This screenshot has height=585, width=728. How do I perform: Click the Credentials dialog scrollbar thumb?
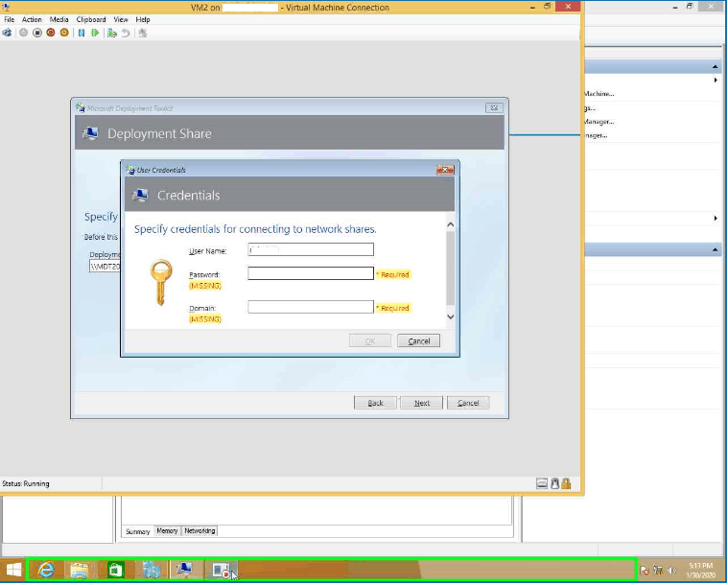[451, 269]
